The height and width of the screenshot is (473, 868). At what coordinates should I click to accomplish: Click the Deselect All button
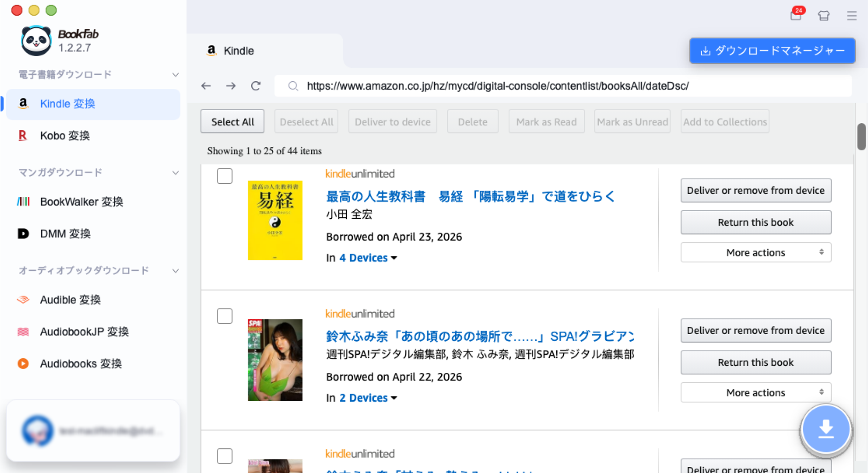pos(306,121)
